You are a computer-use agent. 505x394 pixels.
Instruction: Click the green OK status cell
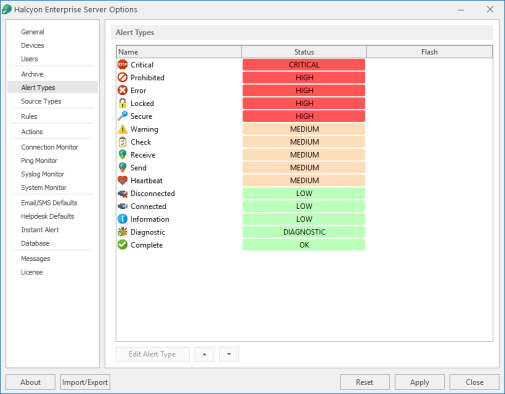coord(304,245)
